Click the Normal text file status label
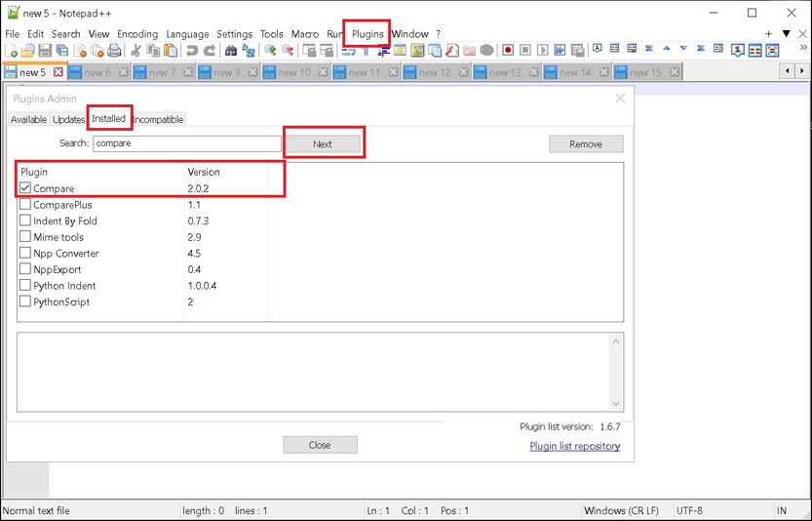The height and width of the screenshot is (521, 812). tap(36, 510)
